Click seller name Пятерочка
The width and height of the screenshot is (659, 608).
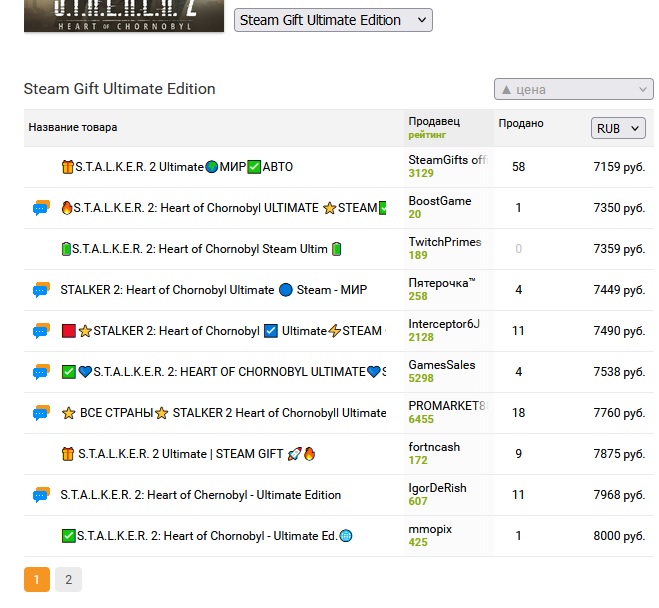(442, 283)
